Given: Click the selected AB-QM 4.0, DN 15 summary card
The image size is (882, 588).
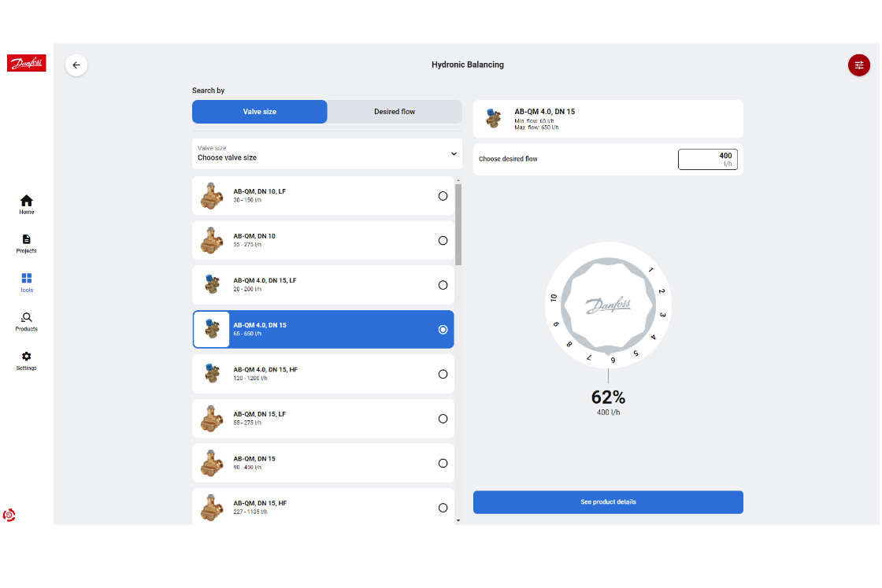Looking at the screenshot, I should coord(608,118).
